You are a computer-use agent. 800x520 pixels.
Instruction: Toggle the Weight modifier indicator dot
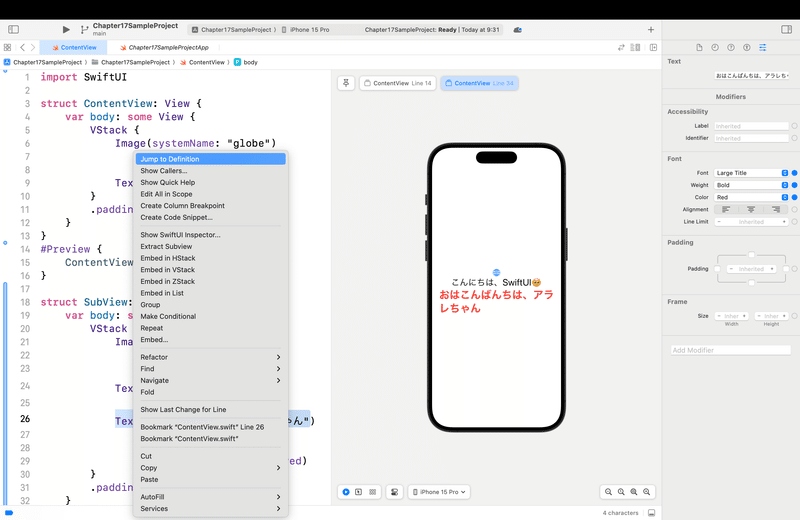pyautogui.click(x=794, y=185)
